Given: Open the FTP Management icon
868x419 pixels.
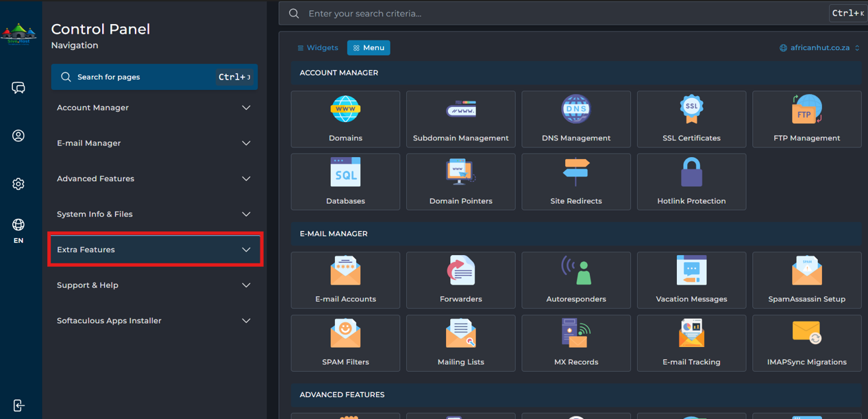Looking at the screenshot, I should (807, 119).
